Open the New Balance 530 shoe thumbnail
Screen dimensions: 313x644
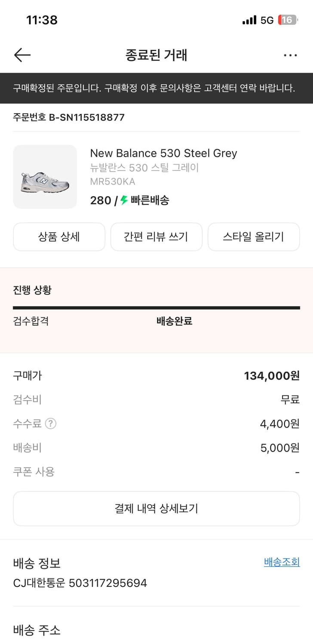tap(45, 177)
